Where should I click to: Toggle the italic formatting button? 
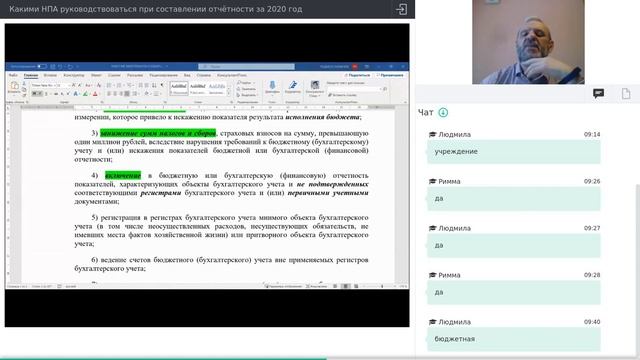pyautogui.click(x=40, y=93)
